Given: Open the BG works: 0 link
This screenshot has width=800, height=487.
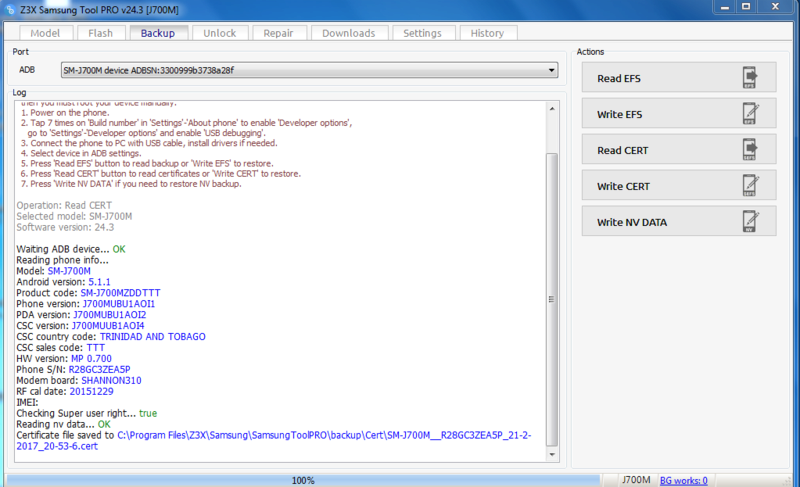Looking at the screenshot, I should point(684,480).
